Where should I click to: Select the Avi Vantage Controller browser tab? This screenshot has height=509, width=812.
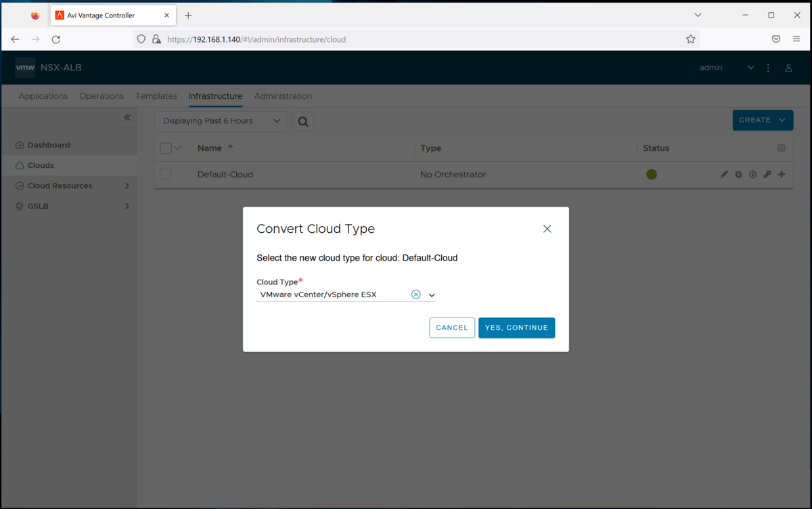pos(113,15)
